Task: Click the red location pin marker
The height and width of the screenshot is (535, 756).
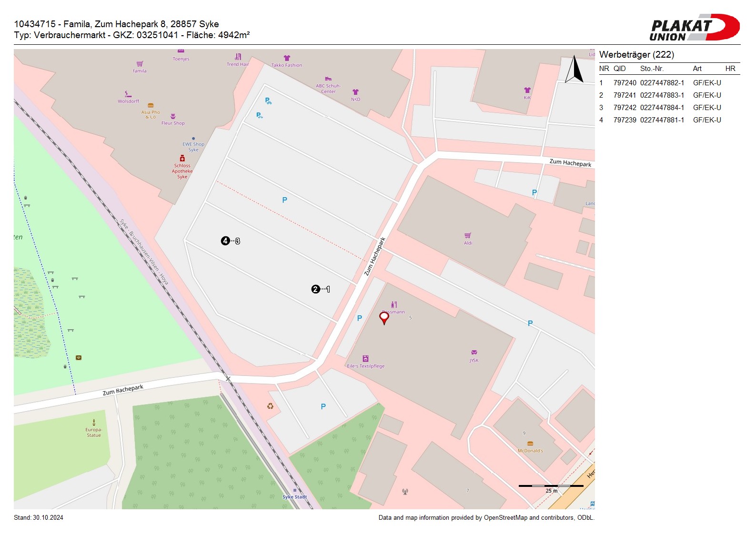Action: pos(384,317)
